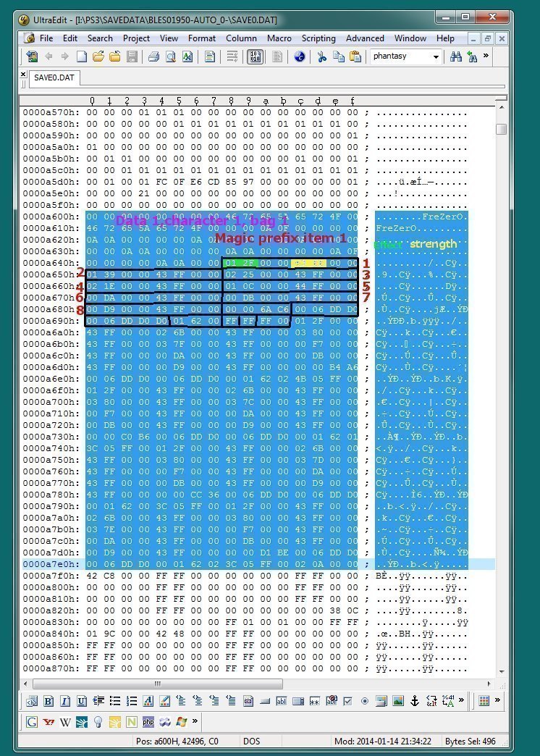Click the HTML insert image icon
The image size is (540, 756).
point(398,701)
